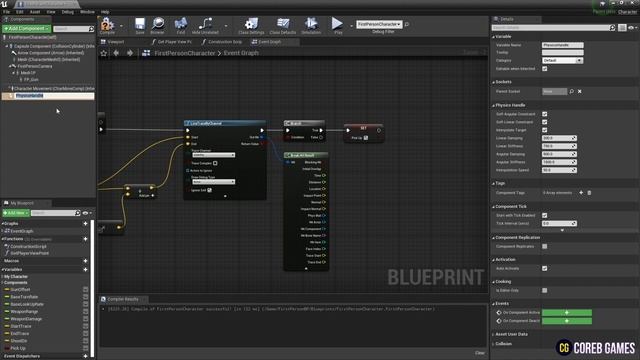Click the magnifier next to Debug Filter
Screen dimensions: 640x360
407,24
